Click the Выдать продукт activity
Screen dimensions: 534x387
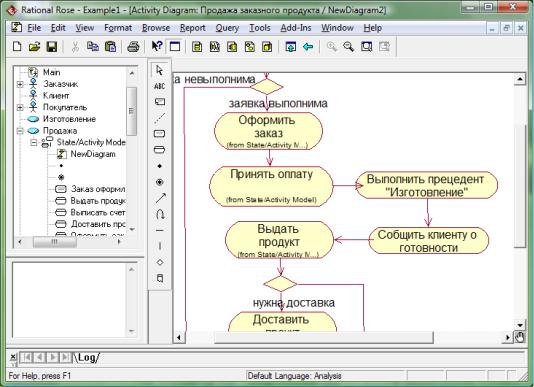pyautogui.click(x=279, y=240)
